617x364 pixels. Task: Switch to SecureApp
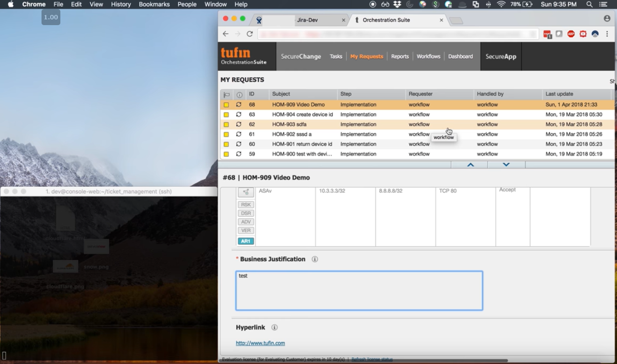coord(501,56)
